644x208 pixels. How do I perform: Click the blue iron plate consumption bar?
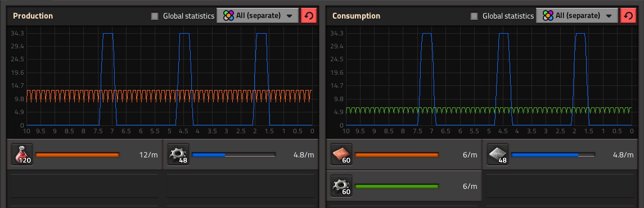[553, 155]
